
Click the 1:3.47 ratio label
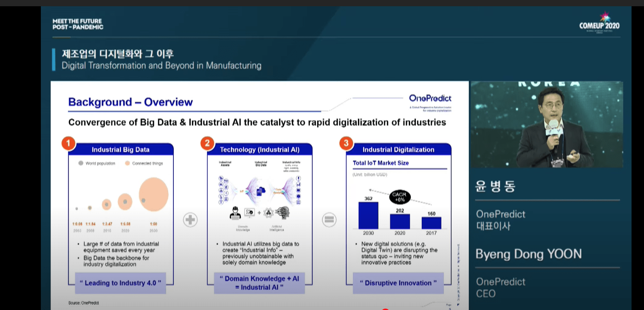click(x=107, y=224)
